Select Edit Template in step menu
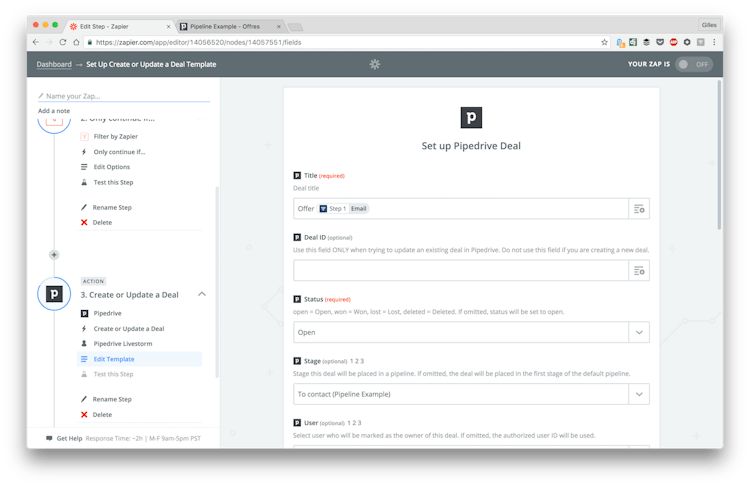 point(113,359)
